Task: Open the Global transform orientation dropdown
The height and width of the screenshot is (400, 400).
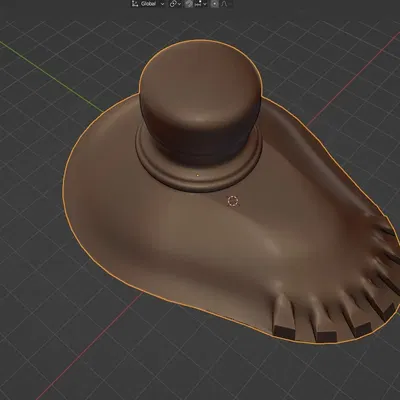Action: (x=148, y=4)
